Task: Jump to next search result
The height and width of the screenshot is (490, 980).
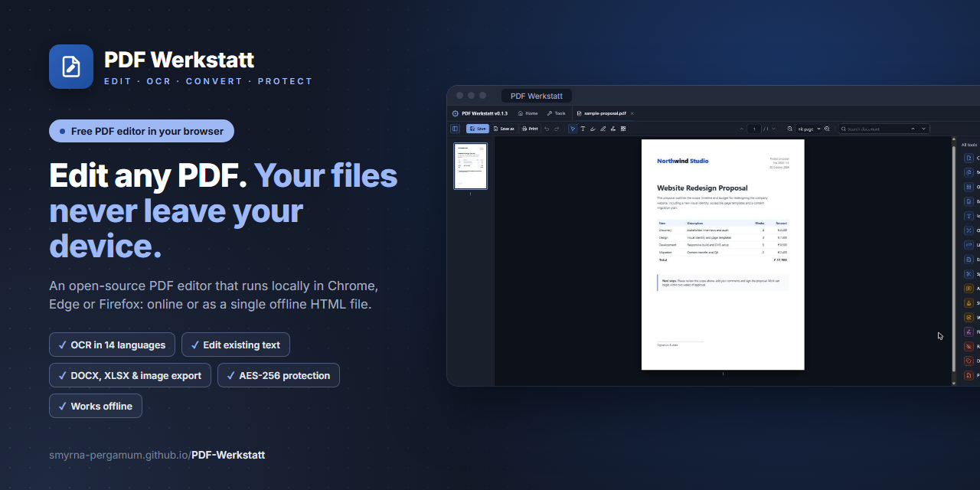Action: 924,129
